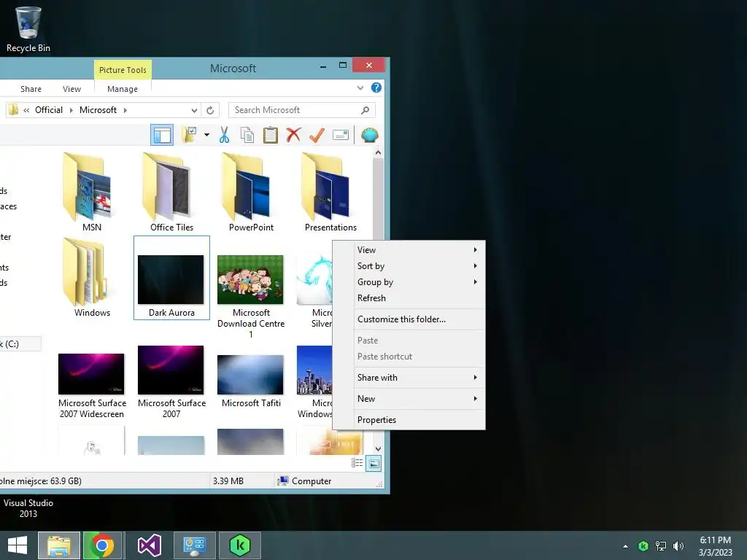Click Computer in the status bar
This screenshot has height=560, width=747.
click(305, 481)
